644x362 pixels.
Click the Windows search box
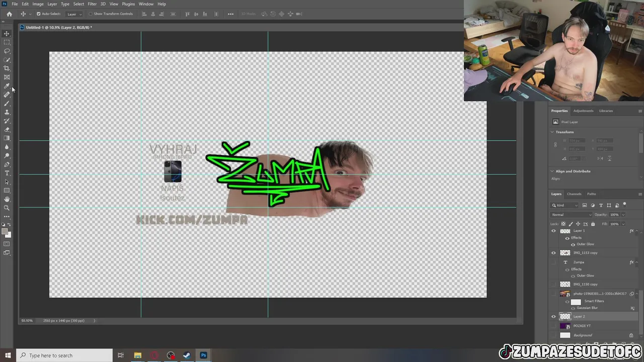click(64, 355)
